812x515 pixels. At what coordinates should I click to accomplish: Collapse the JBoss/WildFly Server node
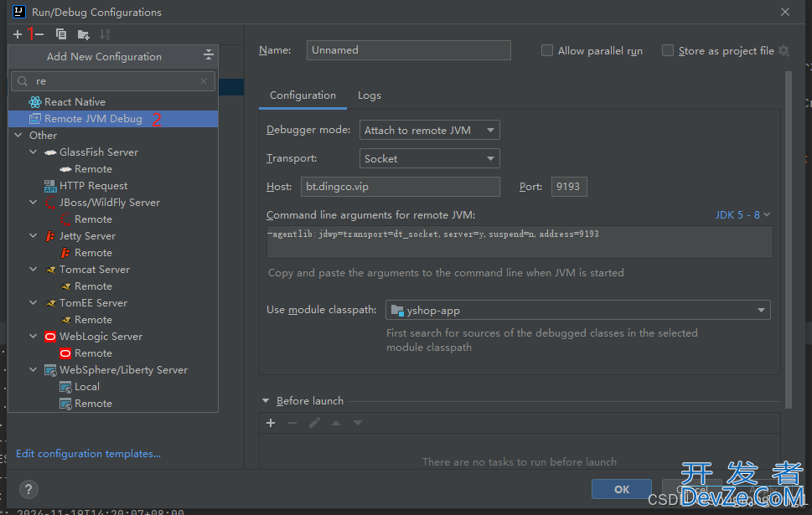tap(34, 203)
